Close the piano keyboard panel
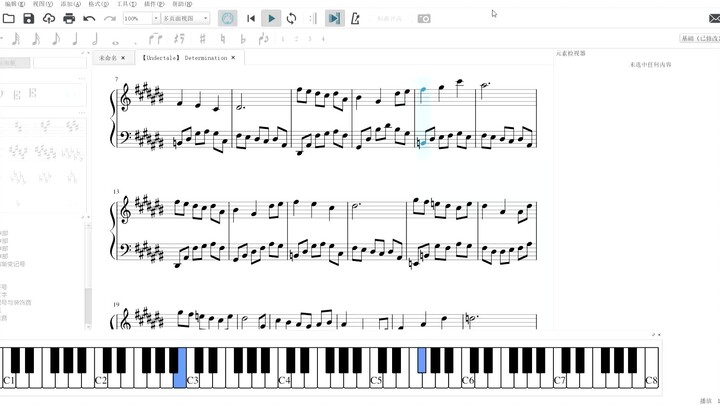The width and height of the screenshot is (720, 405). pos(659,335)
